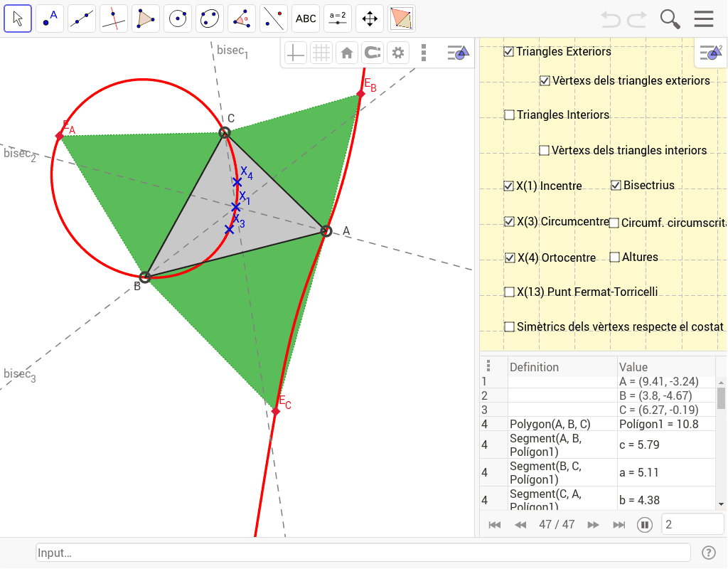The image size is (728, 569).
Task: Click the Redo arrow
Action: tap(637, 19)
